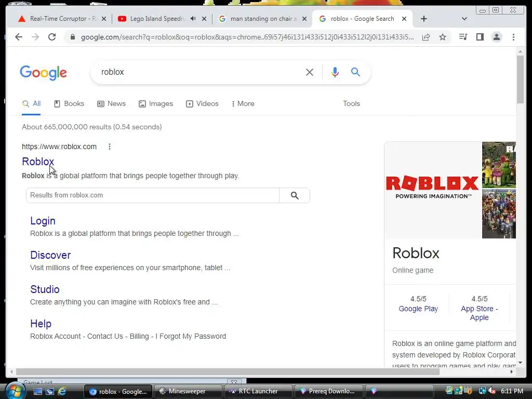Open the App Store - Apple link
The height and width of the screenshot is (399, 532).
pos(479,313)
